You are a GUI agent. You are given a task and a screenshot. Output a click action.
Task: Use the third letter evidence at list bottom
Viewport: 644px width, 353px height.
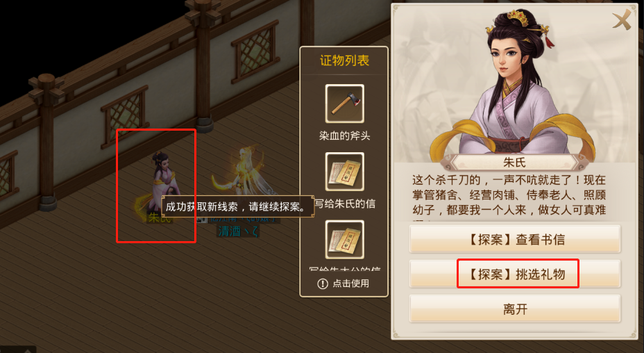pyautogui.click(x=345, y=240)
